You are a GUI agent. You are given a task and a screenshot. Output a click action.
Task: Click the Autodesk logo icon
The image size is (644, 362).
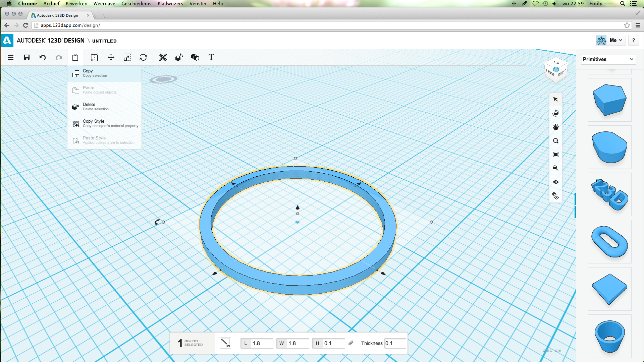7,41
